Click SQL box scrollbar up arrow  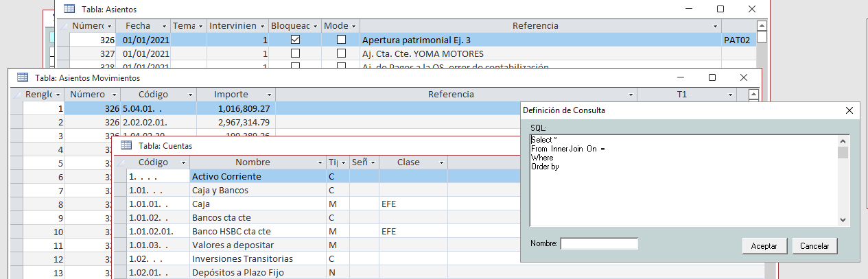click(x=844, y=140)
